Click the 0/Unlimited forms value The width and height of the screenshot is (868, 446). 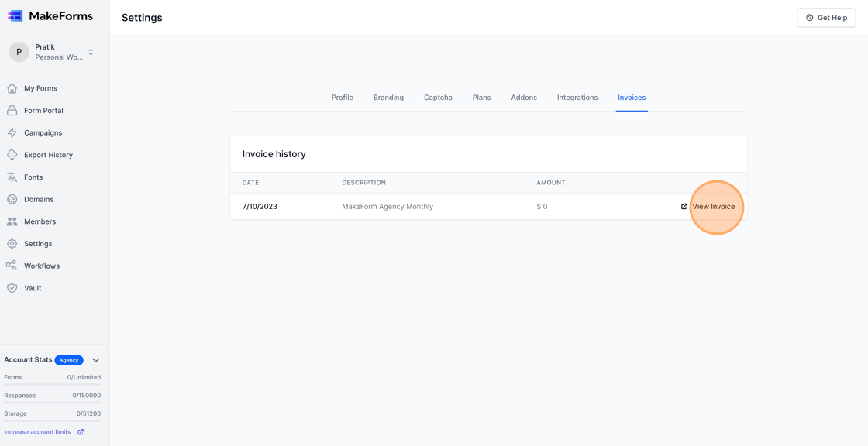click(84, 377)
